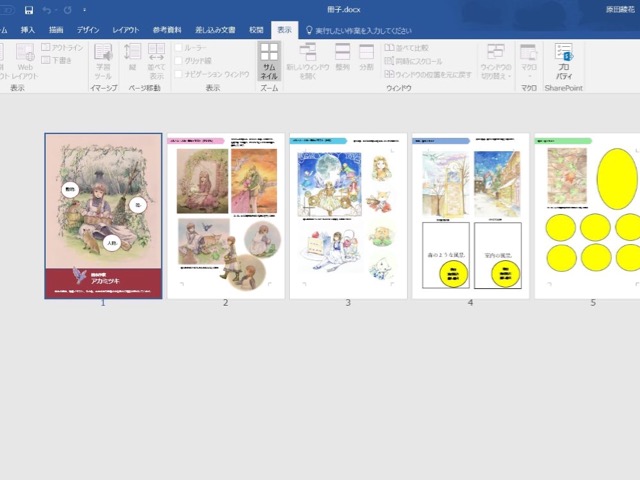Switch to 下書き draft view
This screenshot has width=640, height=480.
pyautogui.click(x=57, y=60)
